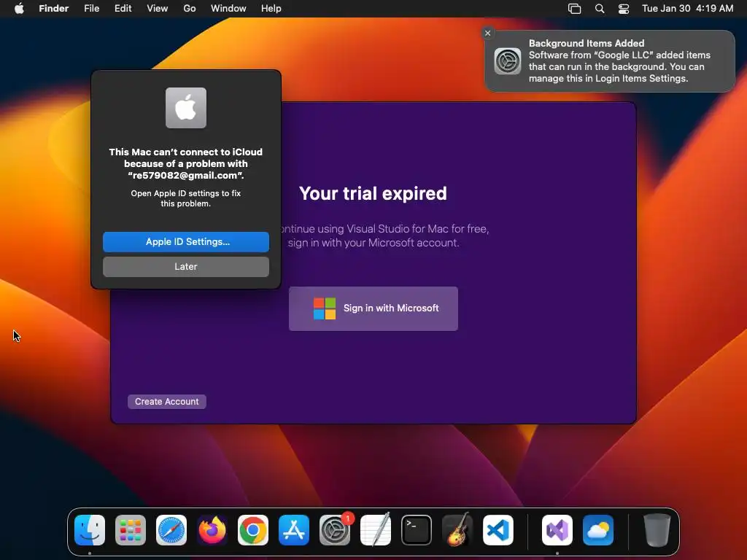Open the Apple menu

coord(19,9)
